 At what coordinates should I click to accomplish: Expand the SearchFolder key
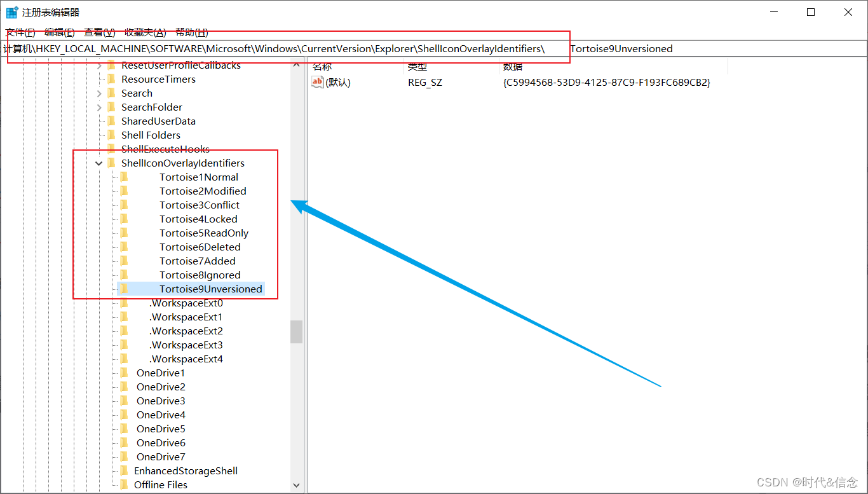(x=99, y=107)
